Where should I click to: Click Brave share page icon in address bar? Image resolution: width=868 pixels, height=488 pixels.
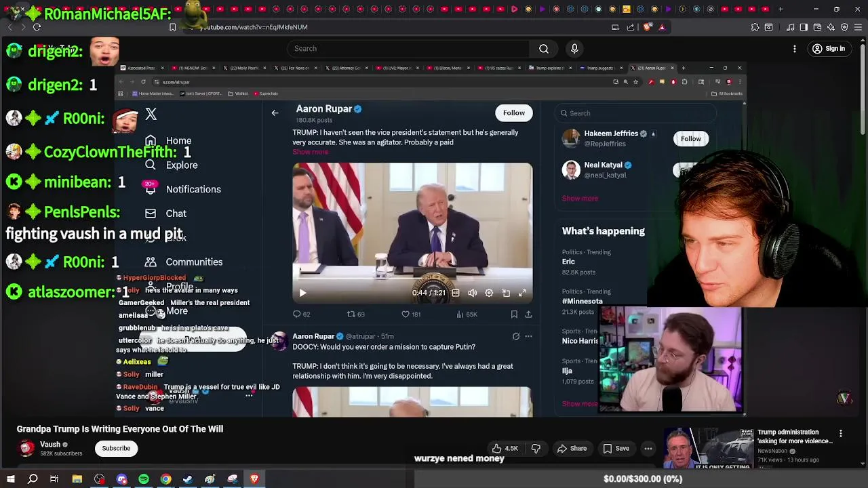tap(631, 27)
